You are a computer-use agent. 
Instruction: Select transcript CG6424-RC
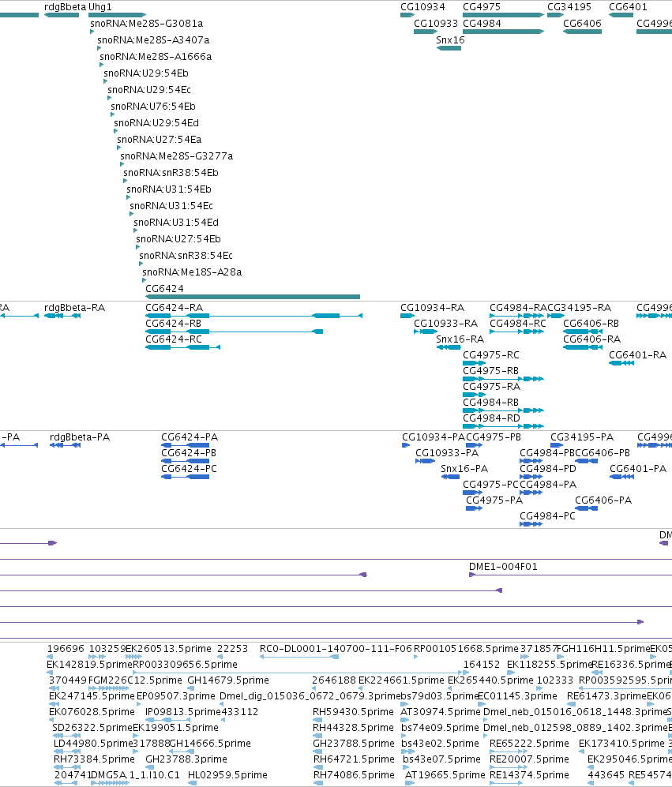[x=183, y=347]
